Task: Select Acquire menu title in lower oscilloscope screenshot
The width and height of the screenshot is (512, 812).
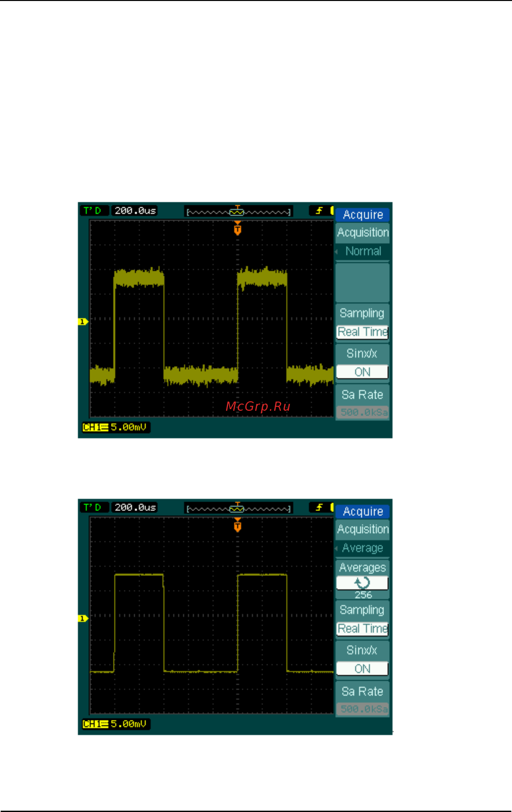Action: [x=362, y=512]
